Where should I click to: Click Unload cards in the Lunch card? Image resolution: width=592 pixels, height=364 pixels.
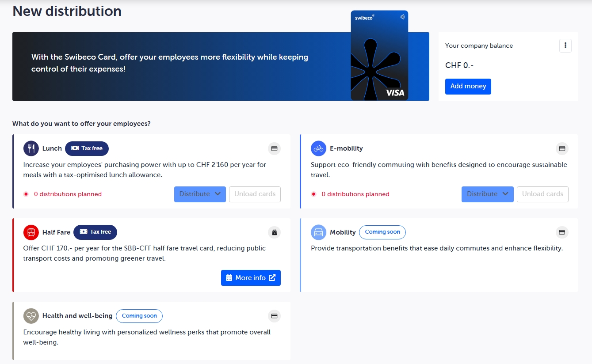[x=255, y=194]
